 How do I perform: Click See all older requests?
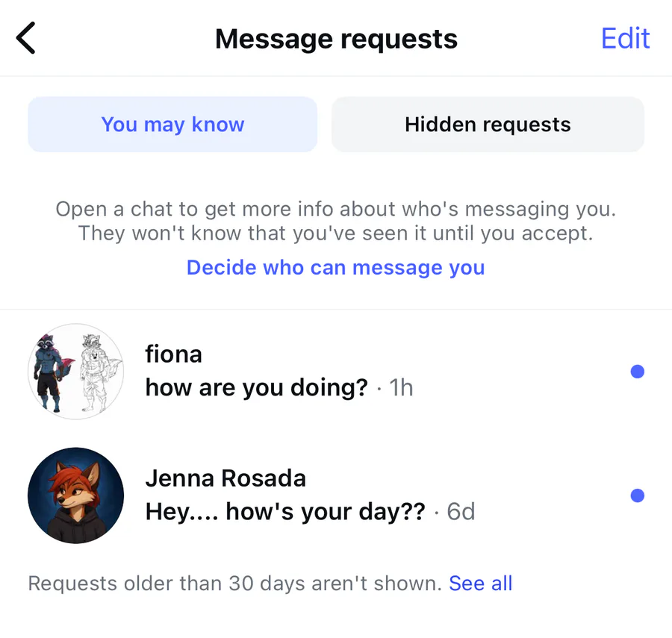tap(480, 583)
